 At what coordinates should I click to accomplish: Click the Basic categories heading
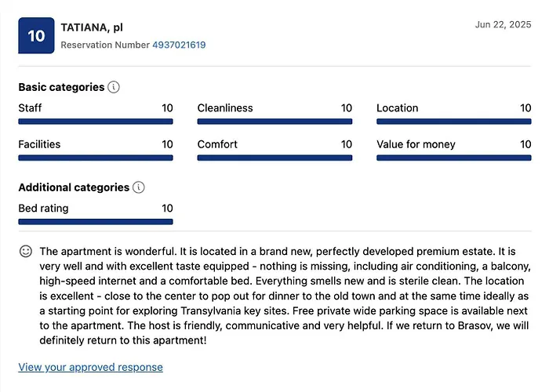[61, 87]
